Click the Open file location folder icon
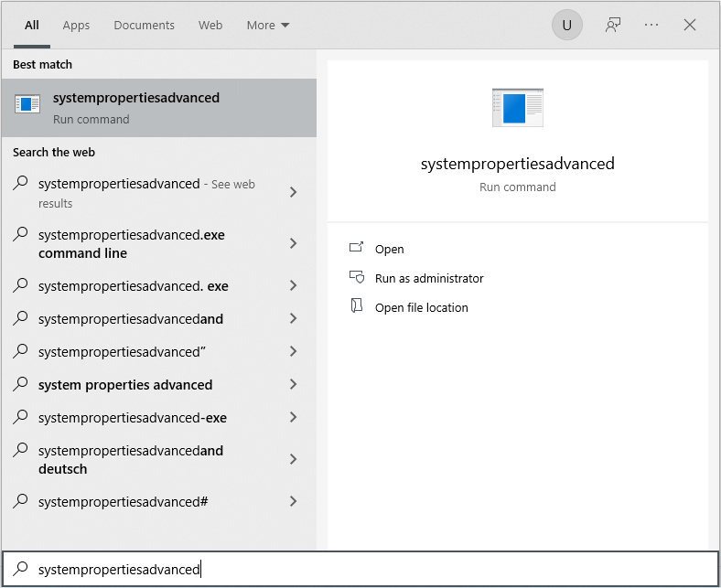The image size is (721, 588). [x=357, y=307]
